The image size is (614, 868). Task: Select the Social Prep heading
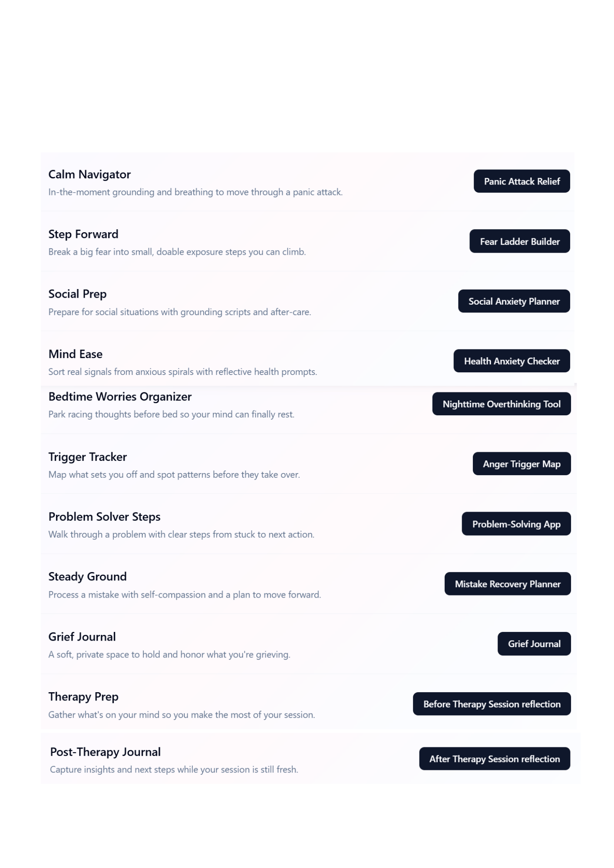pyautogui.click(x=77, y=294)
